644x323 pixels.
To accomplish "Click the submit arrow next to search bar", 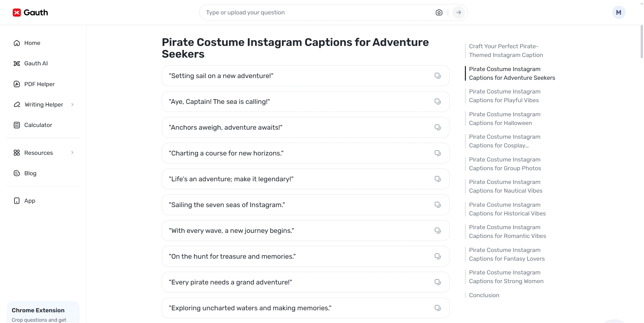I will click(459, 12).
